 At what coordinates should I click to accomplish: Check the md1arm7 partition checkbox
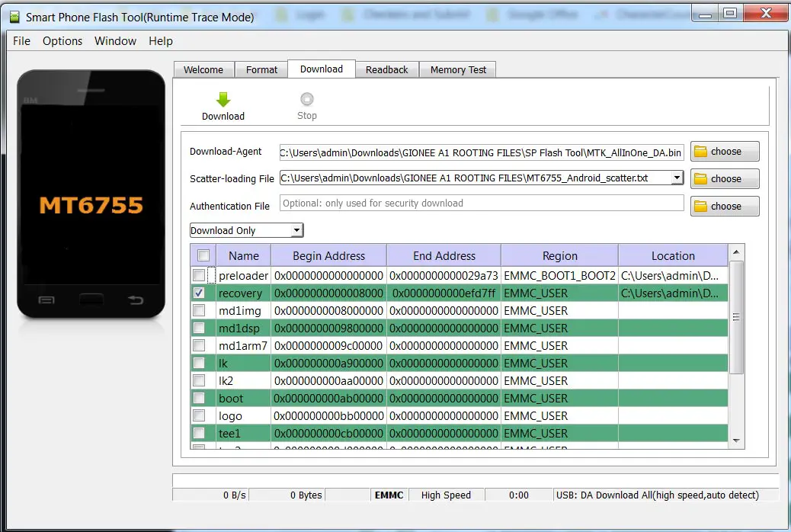(x=199, y=346)
